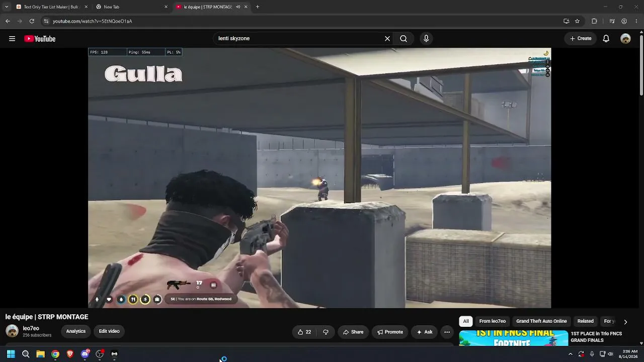Clear the search box with the X
644x362 pixels.
pyautogui.click(x=387, y=39)
